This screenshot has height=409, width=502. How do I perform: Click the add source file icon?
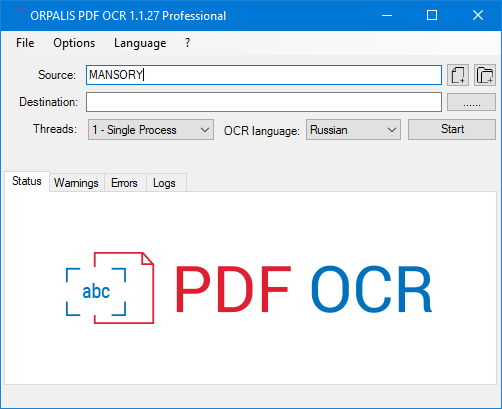[x=458, y=75]
